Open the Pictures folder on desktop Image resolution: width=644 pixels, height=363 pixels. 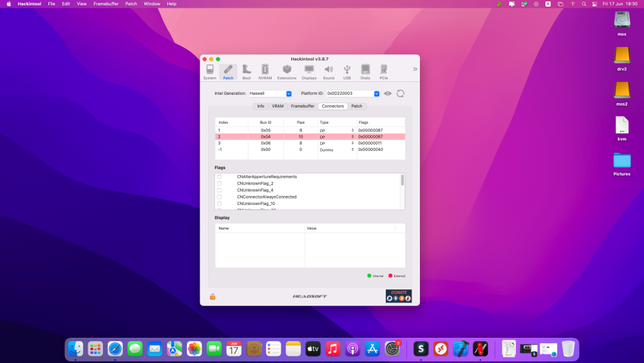click(622, 164)
